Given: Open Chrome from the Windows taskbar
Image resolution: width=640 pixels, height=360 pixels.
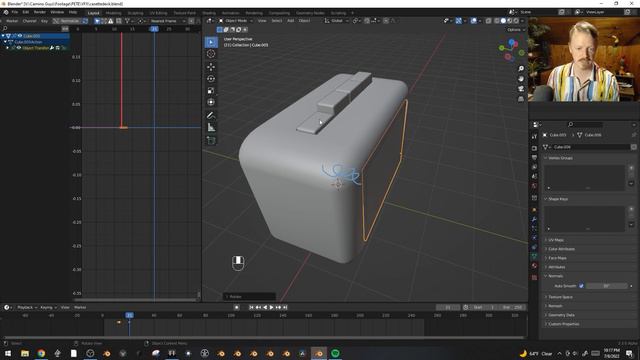Looking at the screenshot, I should 41,353.
